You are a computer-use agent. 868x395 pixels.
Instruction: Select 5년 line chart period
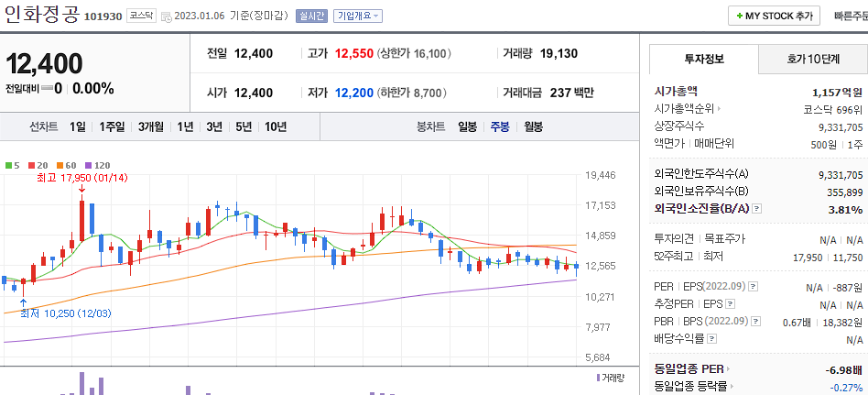click(x=244, y=126)
